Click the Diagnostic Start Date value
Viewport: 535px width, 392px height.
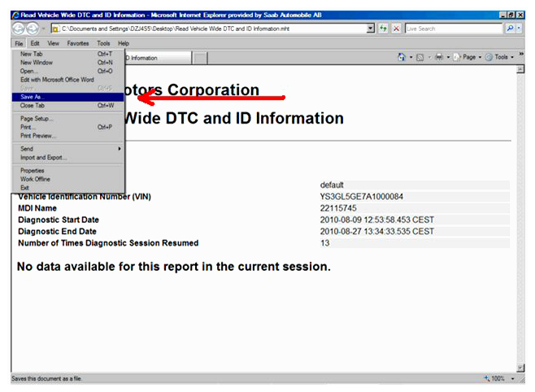(x=377, y=220)
